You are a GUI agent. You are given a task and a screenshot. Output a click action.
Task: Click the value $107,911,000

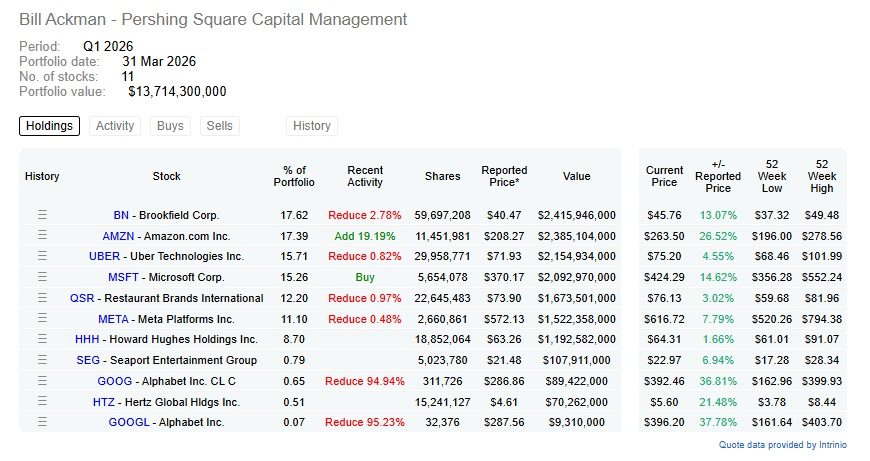click(576, 361)
